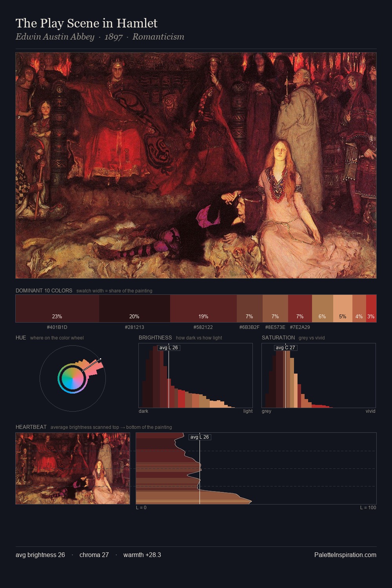
Task: Click the "vivid" axis label of the Saturation chart
Action: tap(370, 411)
